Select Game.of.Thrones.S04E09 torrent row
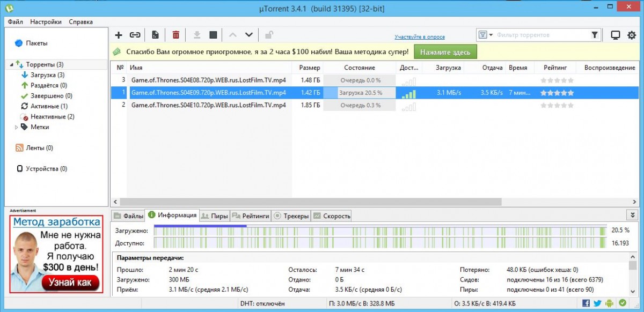The height and width of the screenshot is (312, 644). 375,93
